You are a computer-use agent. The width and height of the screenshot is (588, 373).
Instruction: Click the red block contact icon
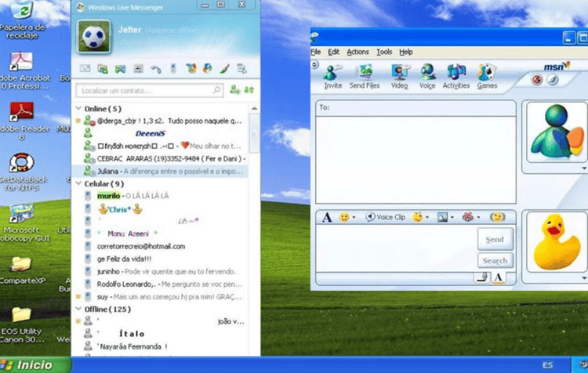click(x=537, y=79)
